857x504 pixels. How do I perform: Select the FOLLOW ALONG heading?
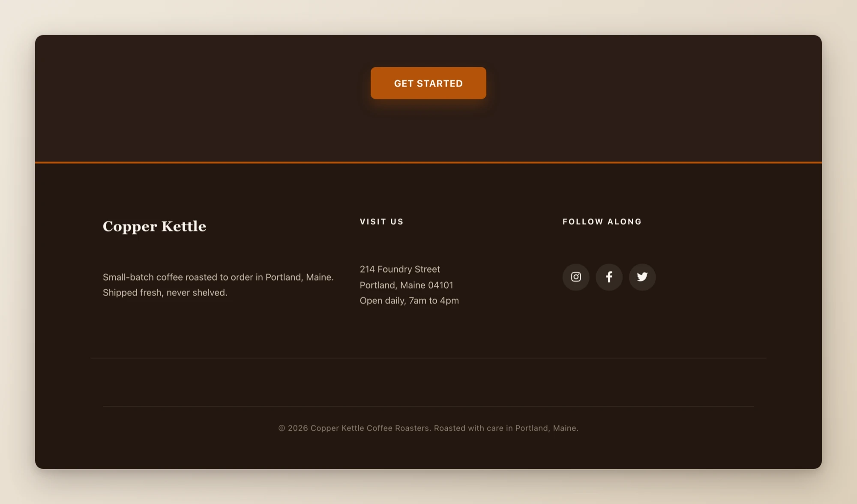(x=602, y=222)
